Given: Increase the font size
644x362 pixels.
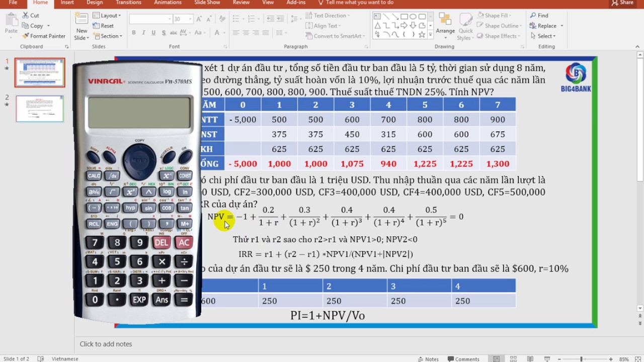Looking at the screenshot, I should pos(200,19).
